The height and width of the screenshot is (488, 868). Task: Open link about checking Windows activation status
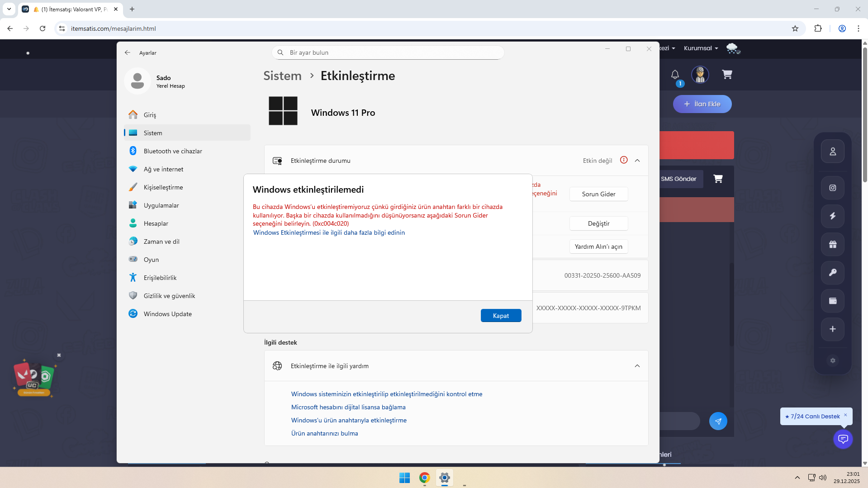click(x=387, y=394)
